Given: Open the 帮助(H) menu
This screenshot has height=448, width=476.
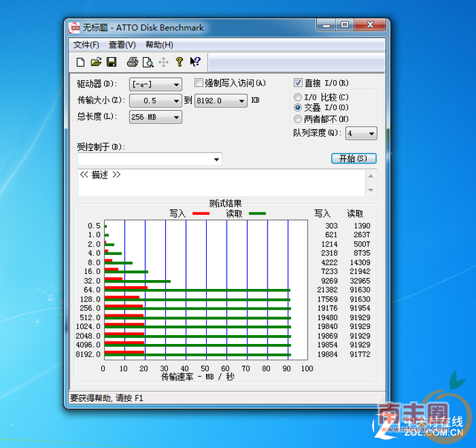Looking at the screenshot, I should [159, 45].
